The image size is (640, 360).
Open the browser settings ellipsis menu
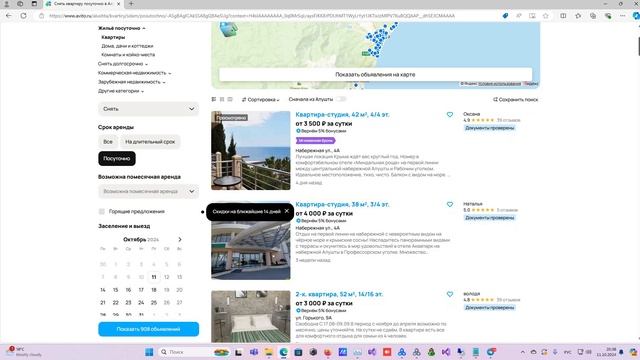(x=622, y=16)
